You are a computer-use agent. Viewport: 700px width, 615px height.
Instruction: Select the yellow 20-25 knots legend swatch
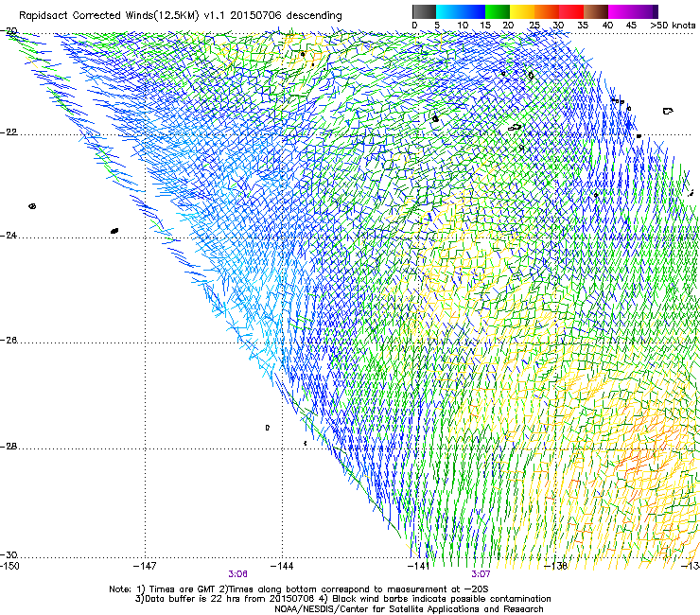click(522, 11)
